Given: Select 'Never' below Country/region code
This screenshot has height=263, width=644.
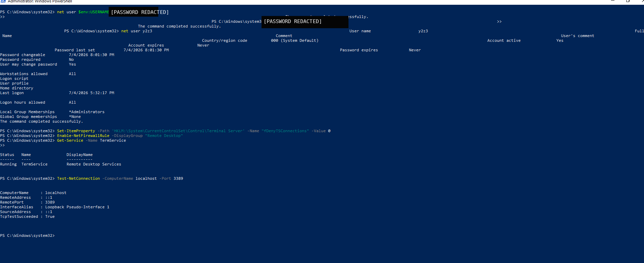Looking at the screenshot, I should click(x=203, y=45).
